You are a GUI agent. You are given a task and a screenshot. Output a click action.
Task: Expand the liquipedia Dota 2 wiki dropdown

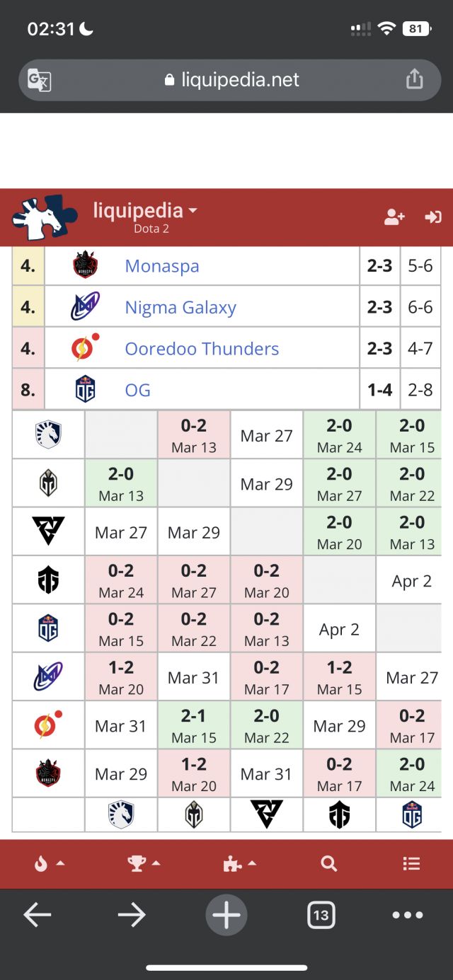pyautogui.click(x=145, y=211)
